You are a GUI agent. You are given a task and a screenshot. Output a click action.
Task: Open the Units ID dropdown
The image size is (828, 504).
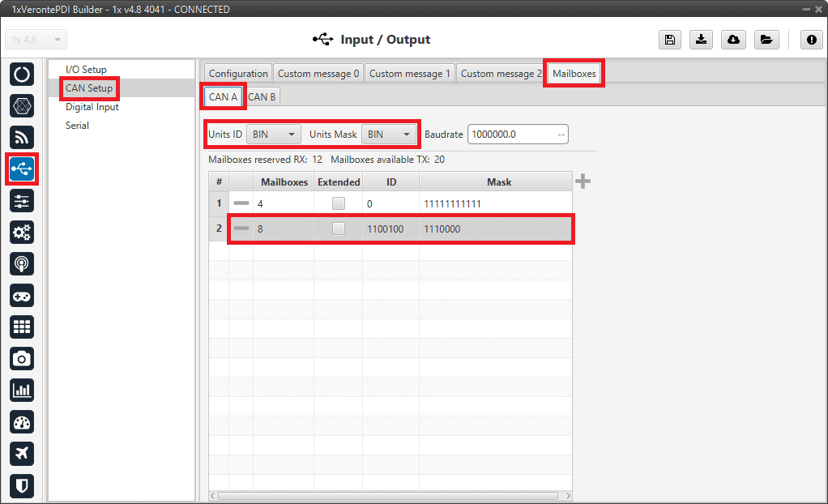click(273, 135)
